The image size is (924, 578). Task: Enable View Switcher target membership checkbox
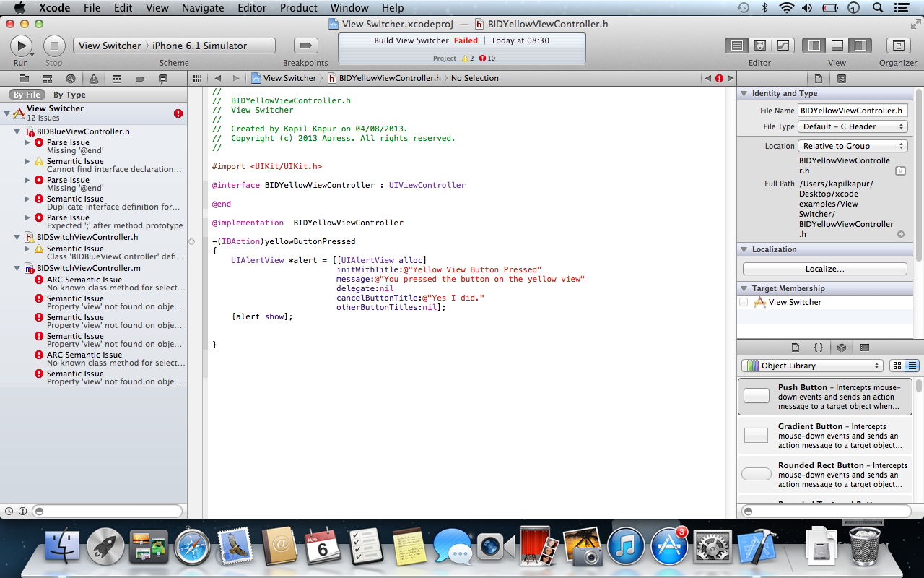[744, 302]
